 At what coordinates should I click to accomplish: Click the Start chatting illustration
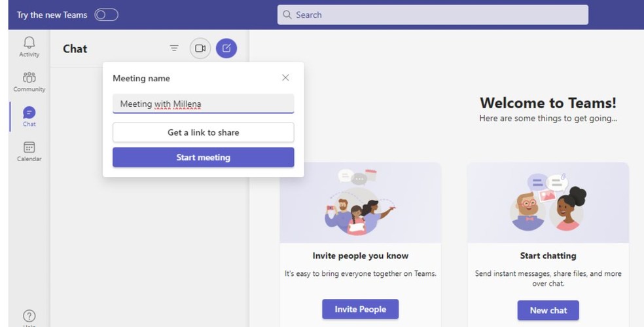point(548,202)
